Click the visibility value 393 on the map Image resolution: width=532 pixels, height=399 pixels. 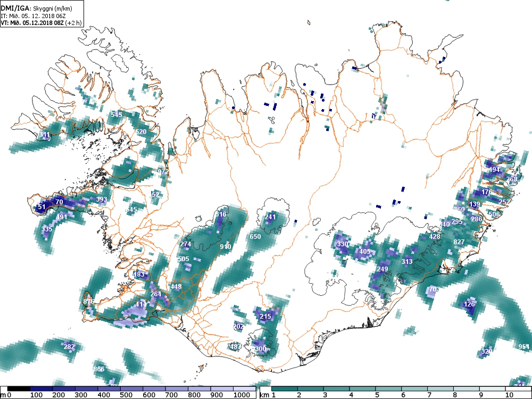click(x=102, y=199)
